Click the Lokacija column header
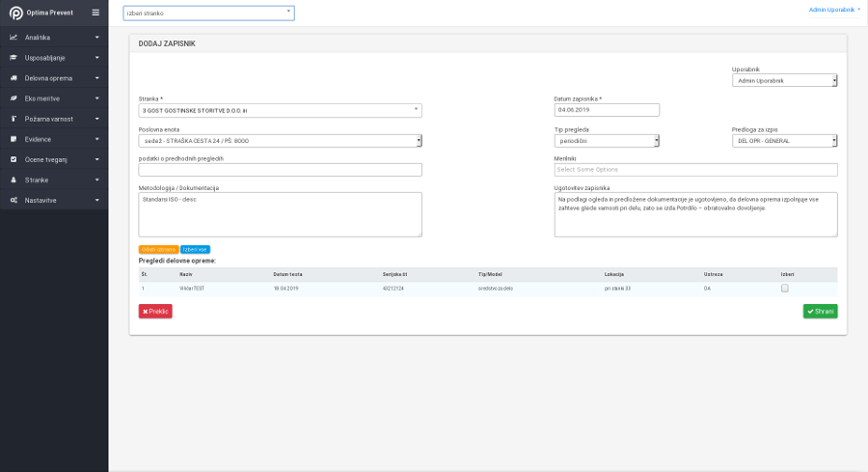The width and height of the screenshot is (868, 472). tap(614, 274)
